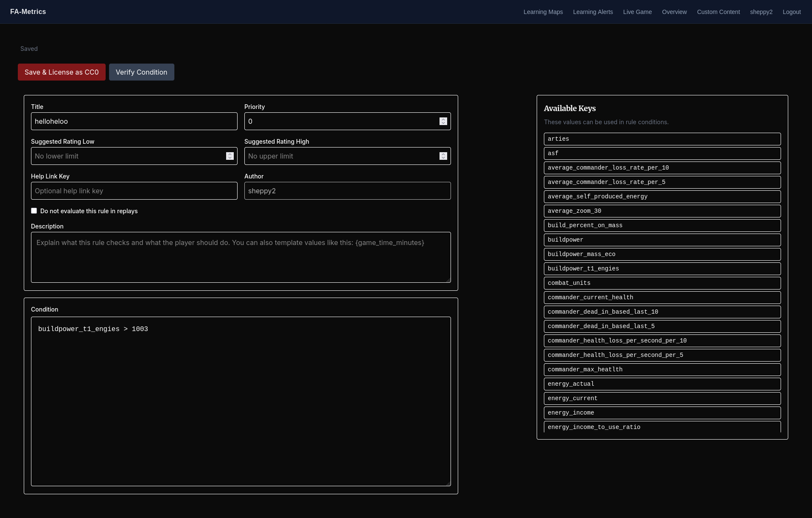Focus the Help Link Key field
This screenshot has height=518, width=812.
click(134, 191)
